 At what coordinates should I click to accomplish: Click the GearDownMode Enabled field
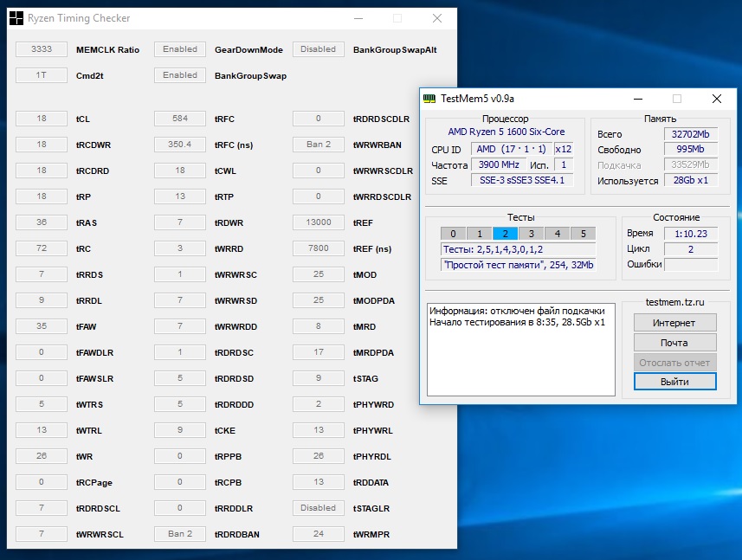[x=180, y=49]
